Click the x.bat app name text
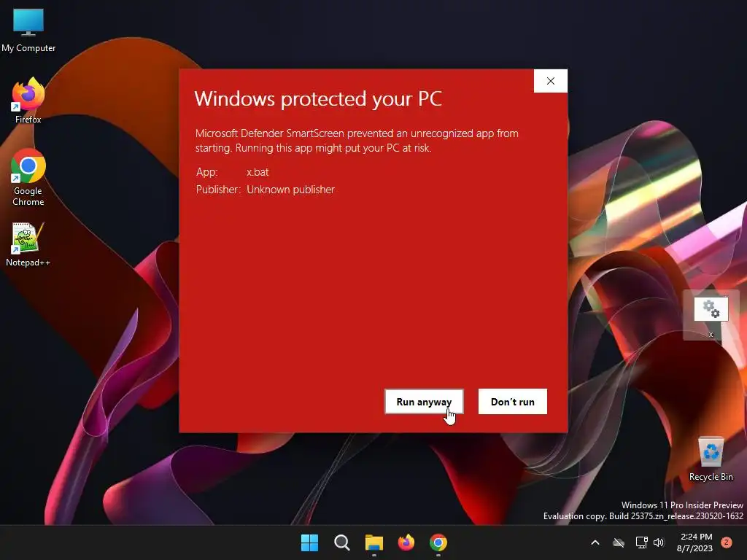Image resolution: width=747 pixels, height=560 pixels. tap(258, 172)
